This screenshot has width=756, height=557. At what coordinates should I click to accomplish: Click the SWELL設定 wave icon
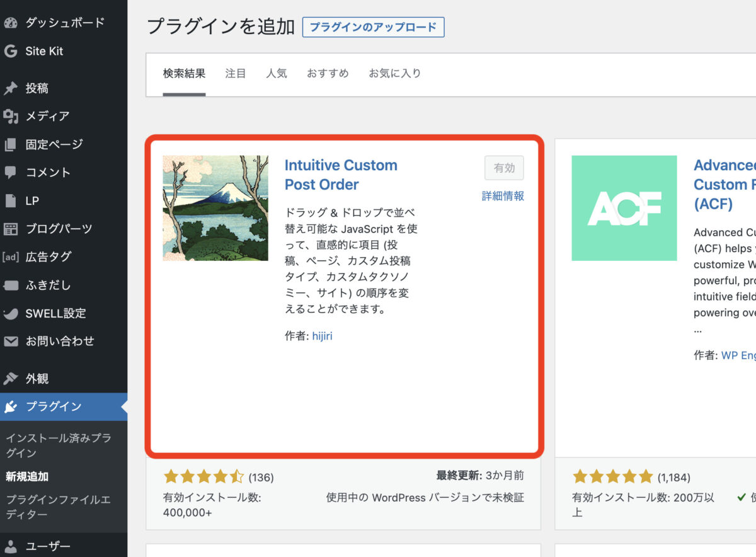click(10, 313)
